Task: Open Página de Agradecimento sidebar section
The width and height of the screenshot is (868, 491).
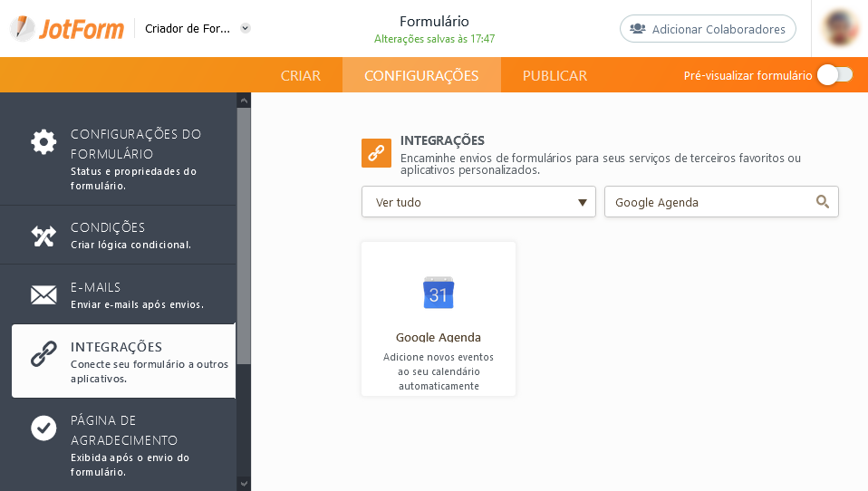Action: 118,445
